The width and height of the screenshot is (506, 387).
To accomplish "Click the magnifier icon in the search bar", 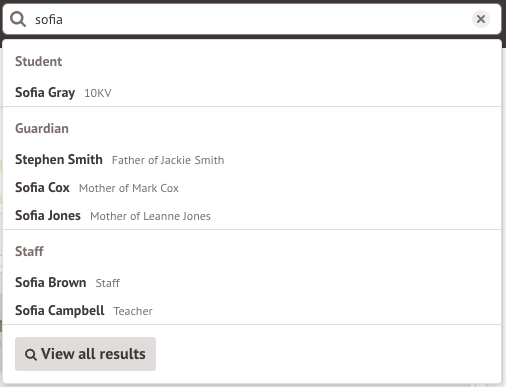I will click(x=18, y=19).
